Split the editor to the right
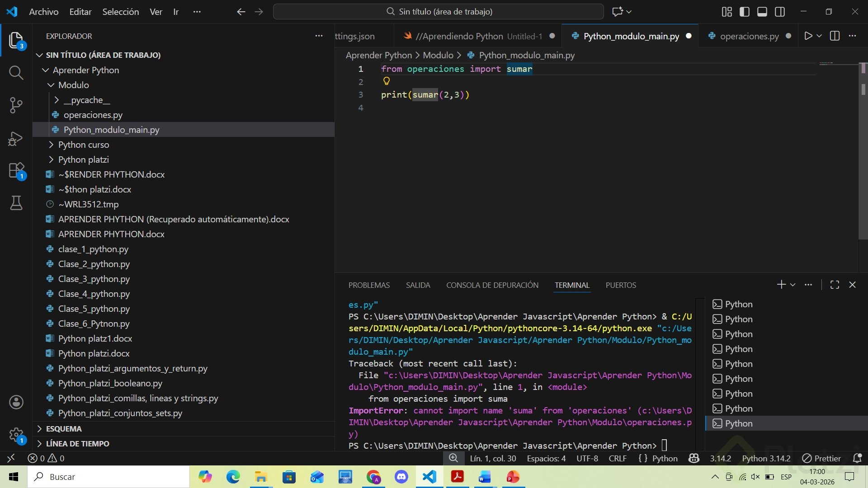The height and width of the screenshot is (488, 868). (835, 36)
